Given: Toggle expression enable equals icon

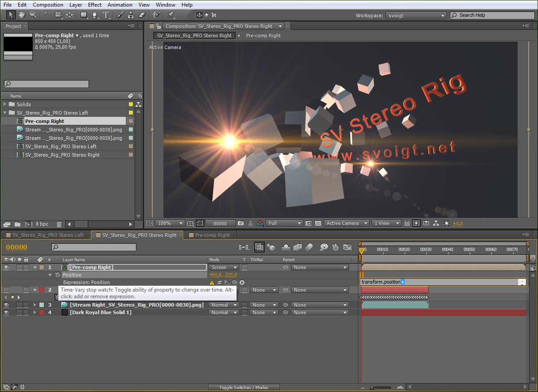Looking at the screenshot, I should [220, 282].
